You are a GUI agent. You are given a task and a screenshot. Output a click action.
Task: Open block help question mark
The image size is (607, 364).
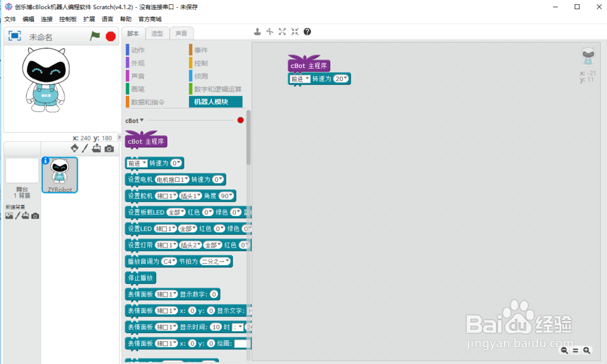[307, 32]
